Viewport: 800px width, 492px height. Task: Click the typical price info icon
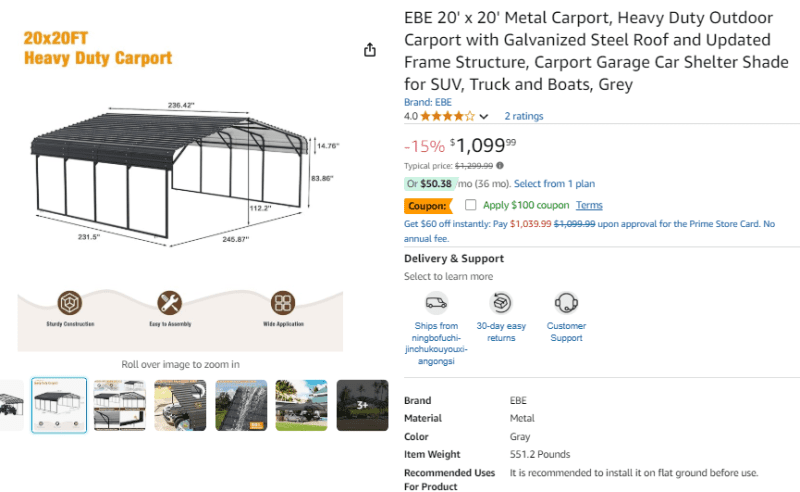pyautogui.click(x=500, y=165)
